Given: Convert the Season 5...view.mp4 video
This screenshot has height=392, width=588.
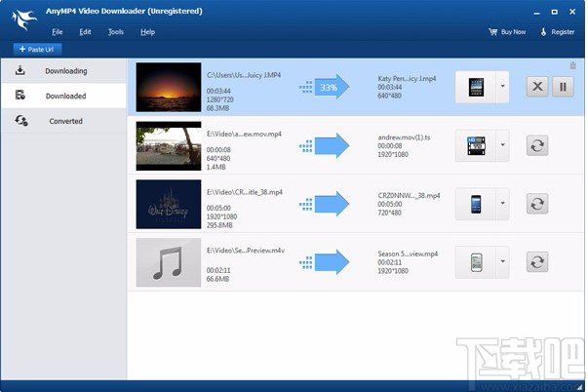Looking at the screenshot, I should coord(537,262).
